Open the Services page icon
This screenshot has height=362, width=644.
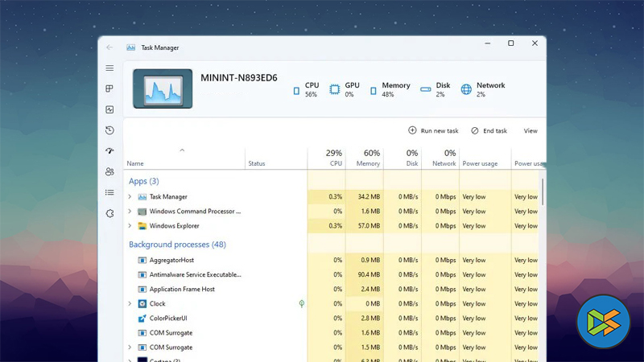[109, 213]
